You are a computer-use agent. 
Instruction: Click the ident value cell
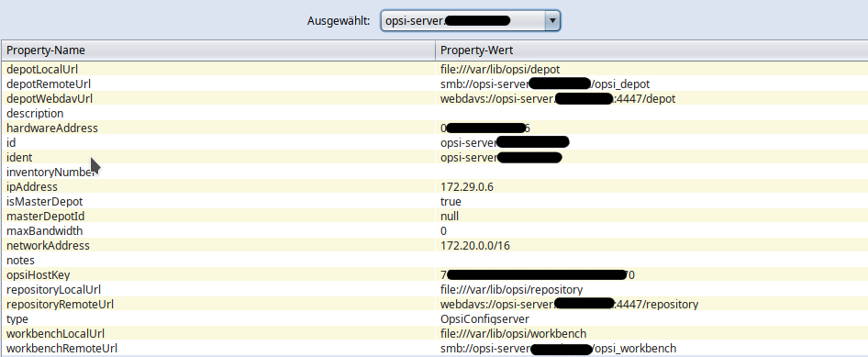(651, 157)
